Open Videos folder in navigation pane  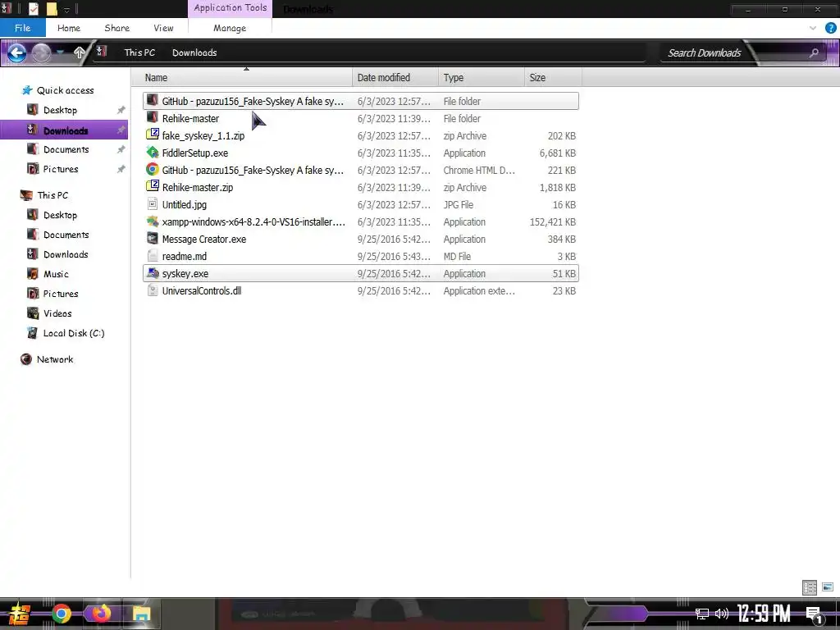coord(57,313)
